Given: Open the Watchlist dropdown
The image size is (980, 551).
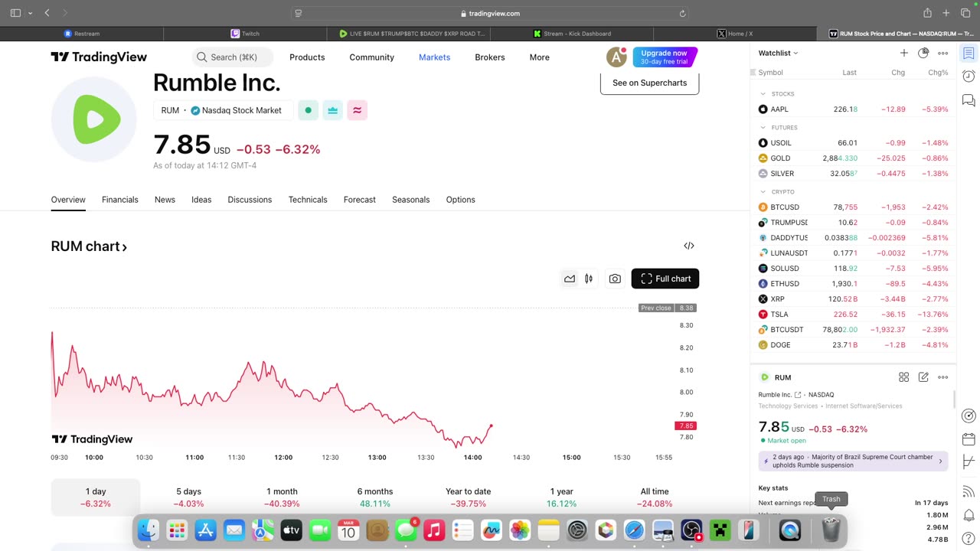Looking at the screenshot, I should [x=778, y=53].
